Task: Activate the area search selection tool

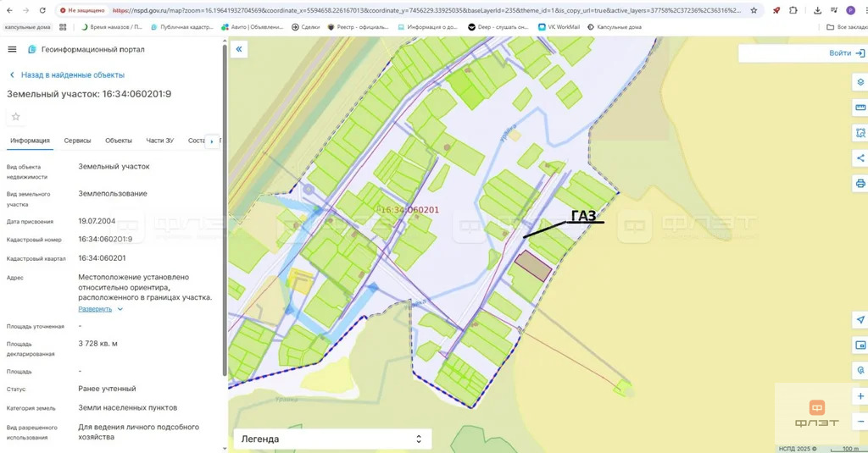Action: [860, 133]
